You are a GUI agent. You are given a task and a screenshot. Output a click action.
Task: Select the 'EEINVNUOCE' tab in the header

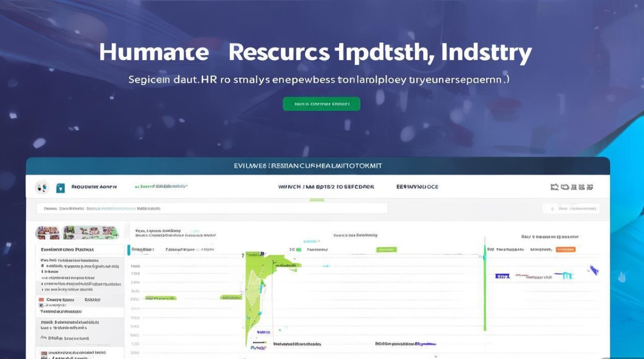point(417,187)
